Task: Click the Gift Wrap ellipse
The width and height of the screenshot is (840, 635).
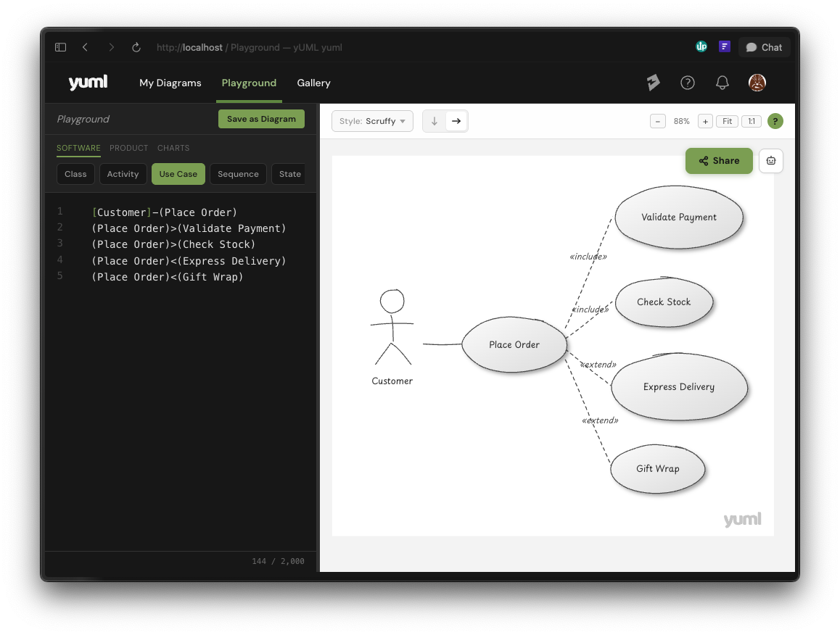Action: tap(657, 468)
